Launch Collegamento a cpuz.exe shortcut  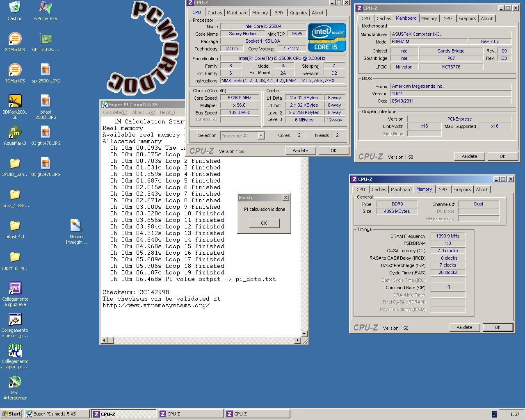[x=15, y=294]
